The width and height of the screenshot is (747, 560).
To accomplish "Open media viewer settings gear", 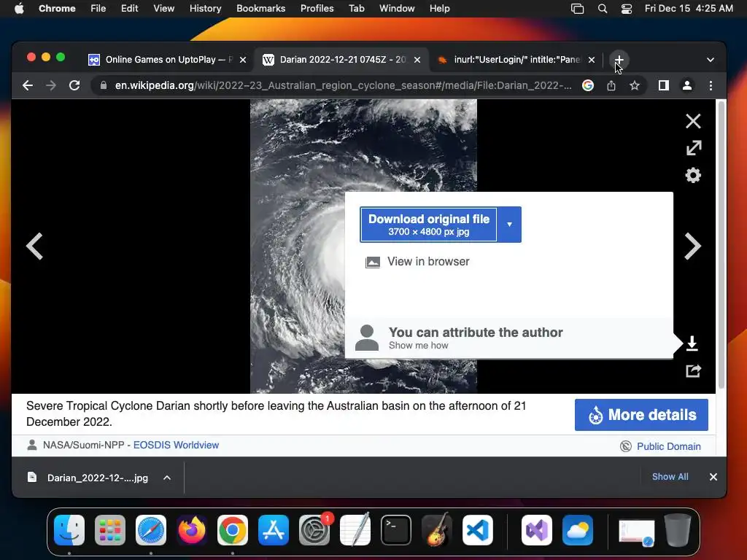I will coord(693,175).
